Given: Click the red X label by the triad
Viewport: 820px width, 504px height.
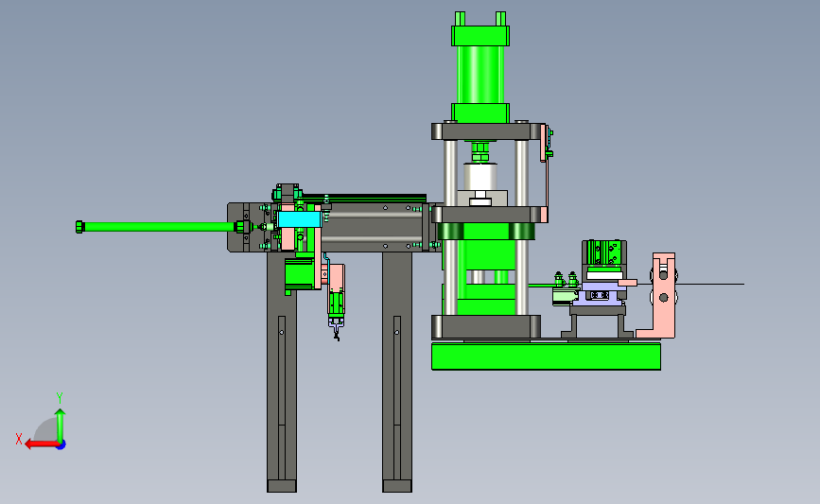Looking at the screenshot, I should [x=19, y=439].
